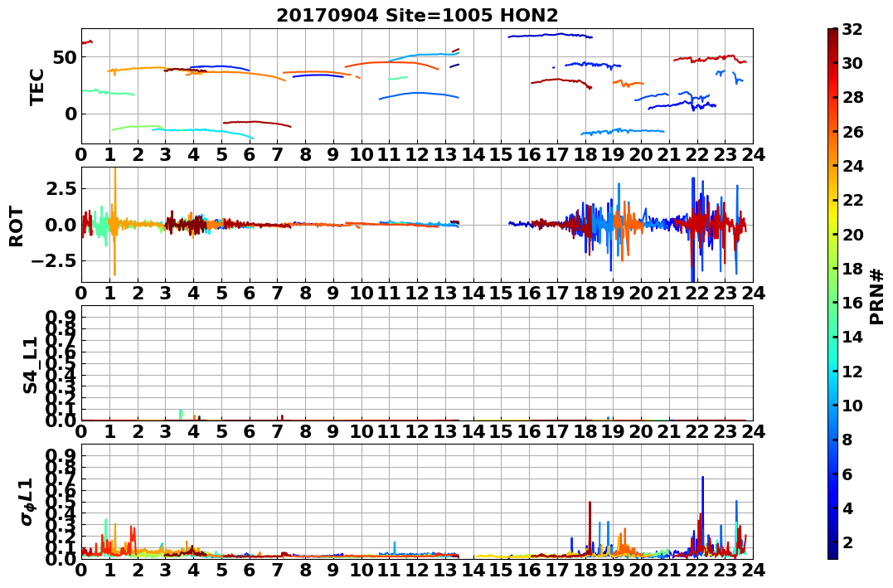Screen dimensions: 893x588
Task: Click the green colorbar region near 16
Action: [832, 303]
